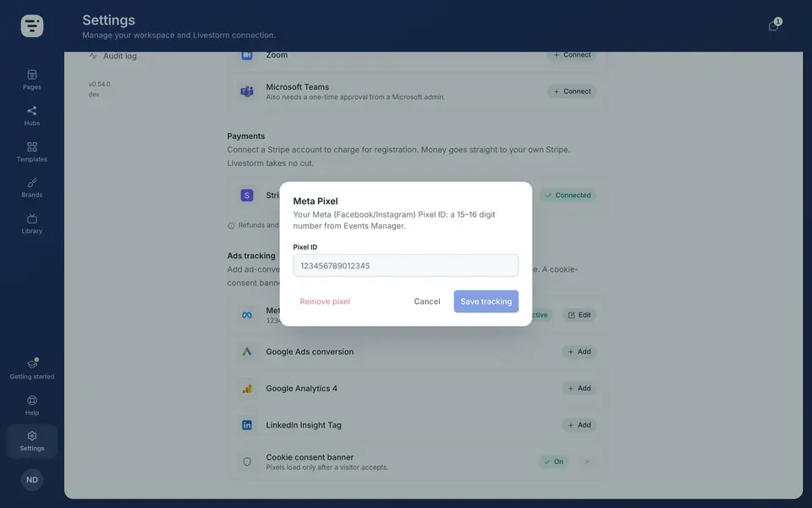Image resolution: width=812 pixels, height=508 pixels.
Task: Add Google Analytics 4 tracking
Action: coord(579,389)
